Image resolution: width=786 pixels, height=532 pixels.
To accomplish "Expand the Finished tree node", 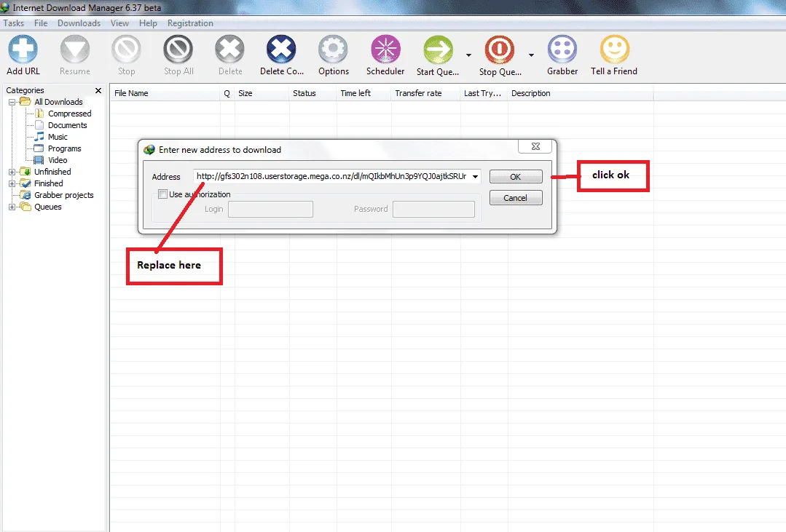I will (x=12, y=183).
